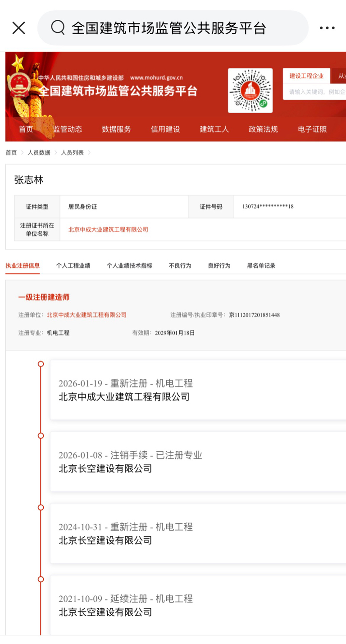
Task: Tap the search magnifier icon
Action: pyautogui.click(x=58, y=28)
